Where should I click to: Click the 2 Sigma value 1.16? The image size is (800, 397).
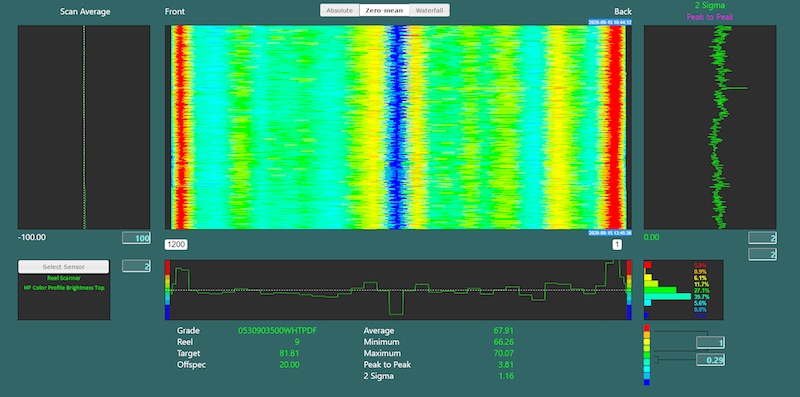click(506, 376)
